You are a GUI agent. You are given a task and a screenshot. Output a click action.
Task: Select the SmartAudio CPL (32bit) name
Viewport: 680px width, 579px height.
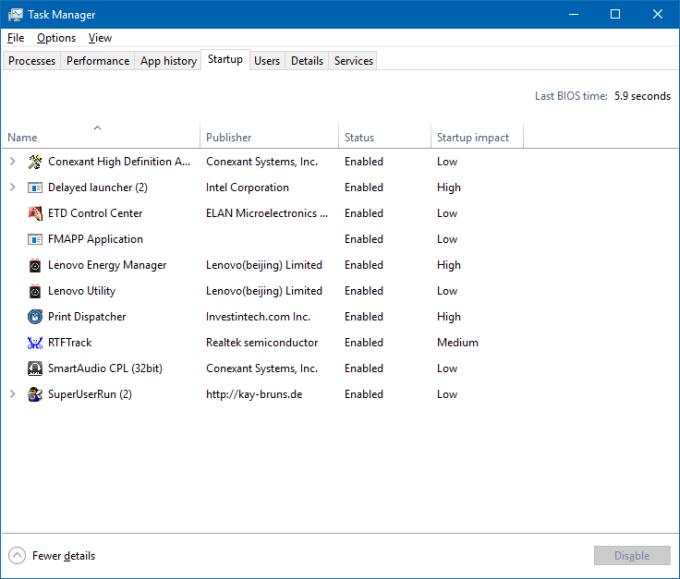coord(105,369)
